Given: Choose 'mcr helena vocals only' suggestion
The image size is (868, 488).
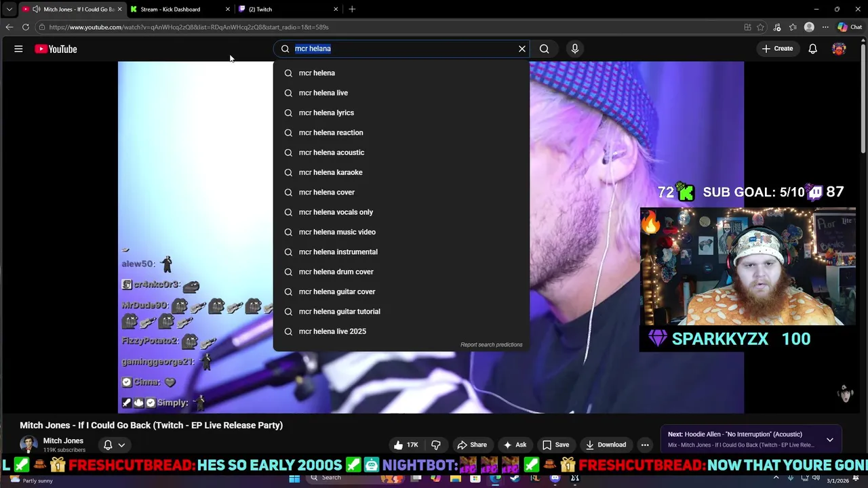Looking at the screenshot, I should 401,212.
